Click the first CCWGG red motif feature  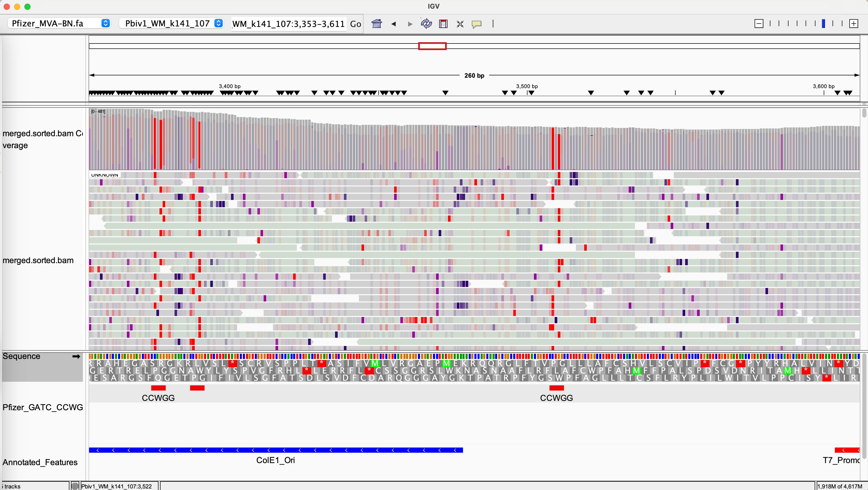[x=158, y=388]
